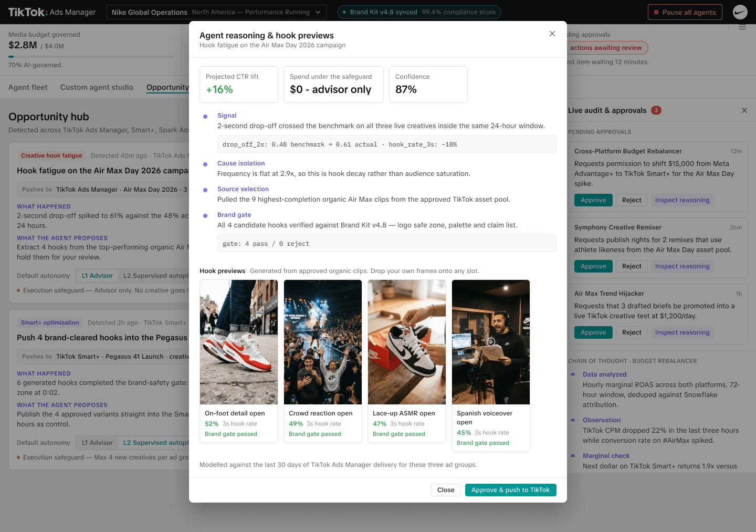Select the Opportunity hub tab
The image size is (756, 532).
(x=167, y=87)
